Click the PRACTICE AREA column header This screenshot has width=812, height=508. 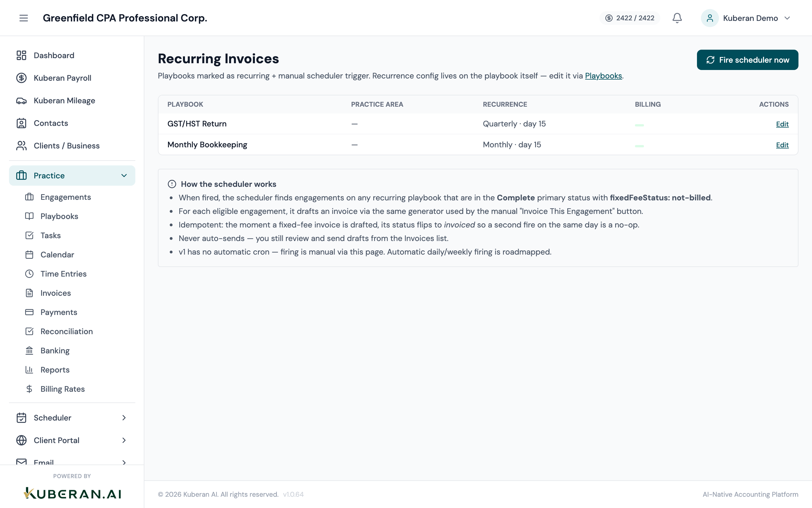377,104
